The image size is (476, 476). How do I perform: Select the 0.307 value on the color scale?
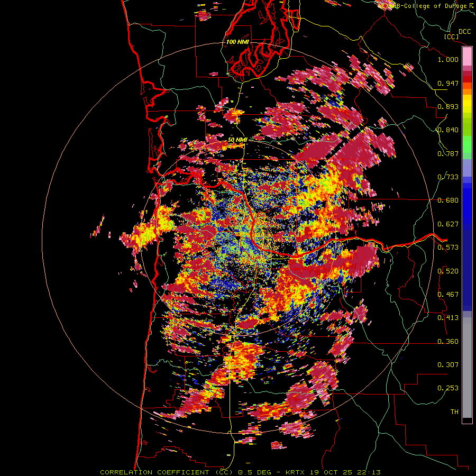(448, 365)
